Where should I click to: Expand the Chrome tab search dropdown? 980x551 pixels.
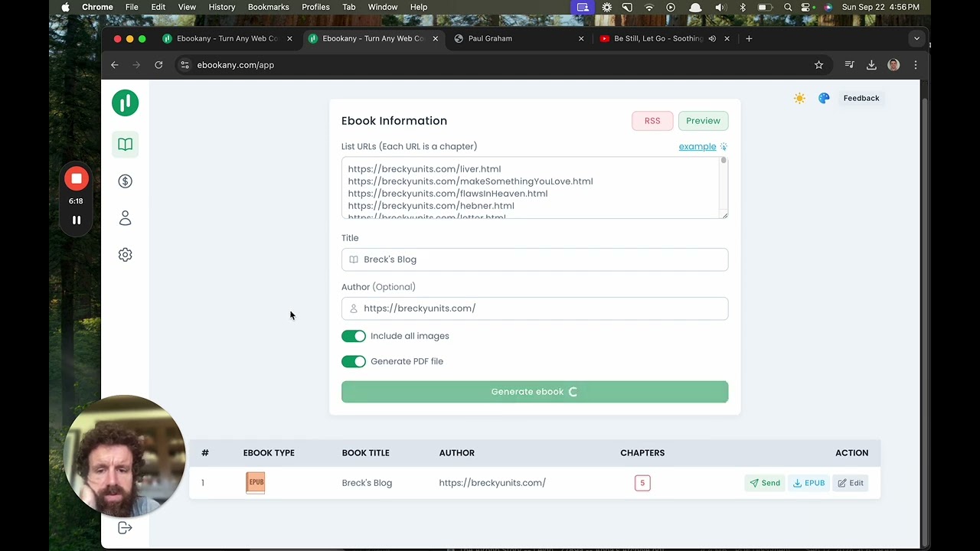(x=916, y=38)
